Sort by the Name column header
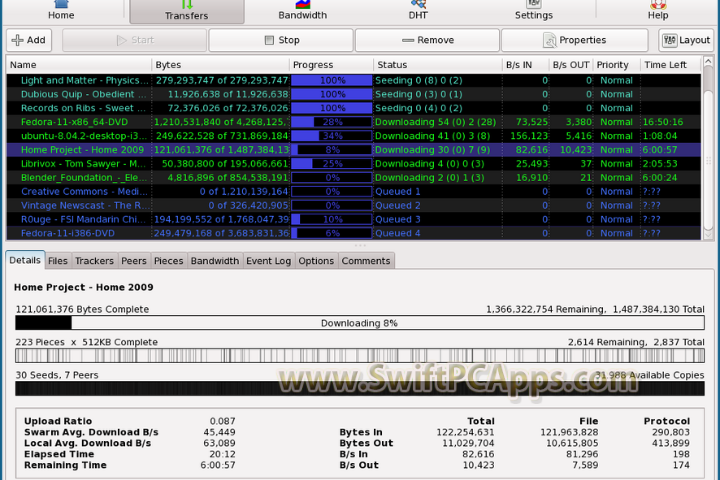This screenshot has height=480, width=720. click(x=79, y=65)
